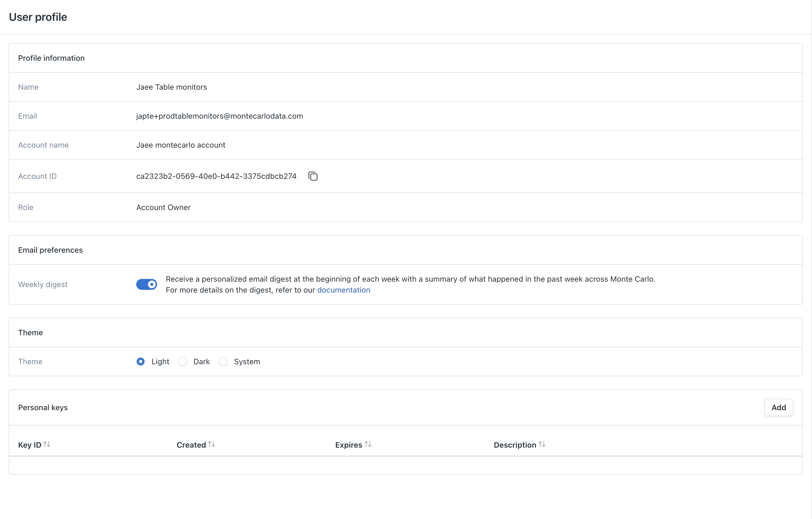Viewport: 812px width, 519px height.
Task: Sort by Expires column arrows
Action: 368,445
